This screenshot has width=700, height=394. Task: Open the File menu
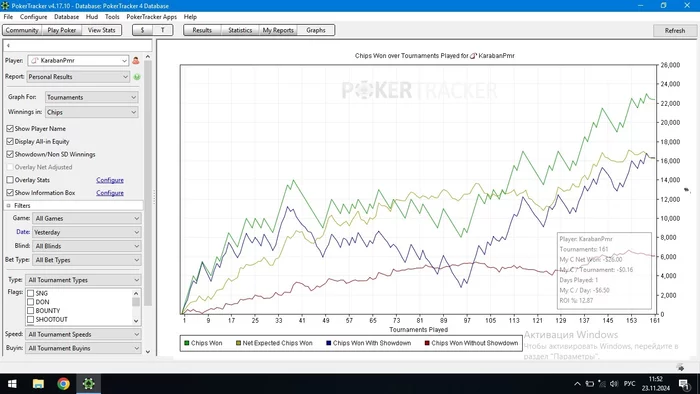point(8,17)
